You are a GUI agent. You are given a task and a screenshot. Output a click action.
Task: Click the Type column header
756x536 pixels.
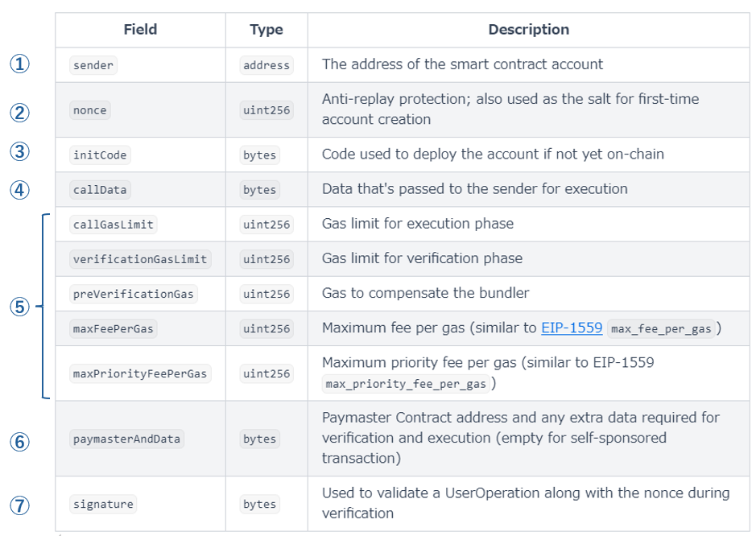[x=266, y=30]
